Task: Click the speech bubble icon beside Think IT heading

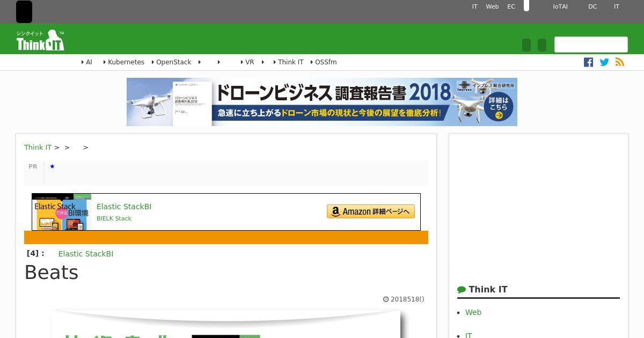Action: 462,290
